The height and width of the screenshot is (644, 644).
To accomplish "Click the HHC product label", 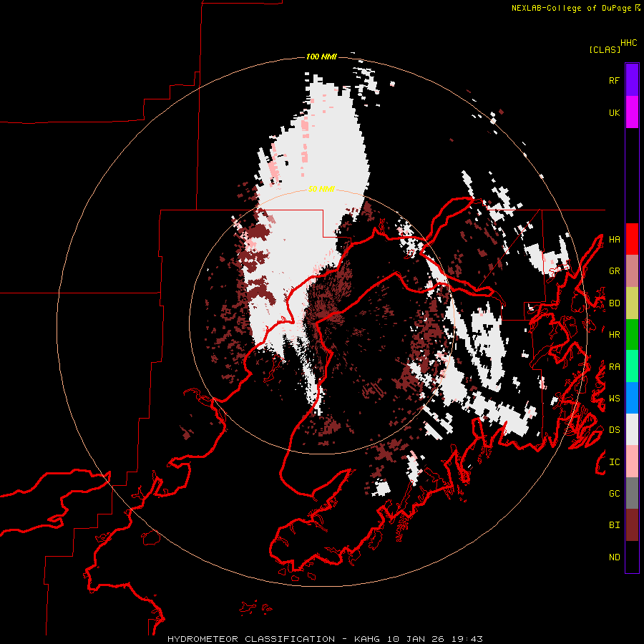I will (629, 43).
